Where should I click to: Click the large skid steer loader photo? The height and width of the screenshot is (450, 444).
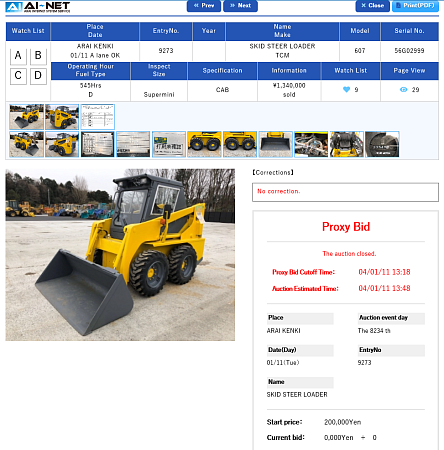(x=120, y=255)
